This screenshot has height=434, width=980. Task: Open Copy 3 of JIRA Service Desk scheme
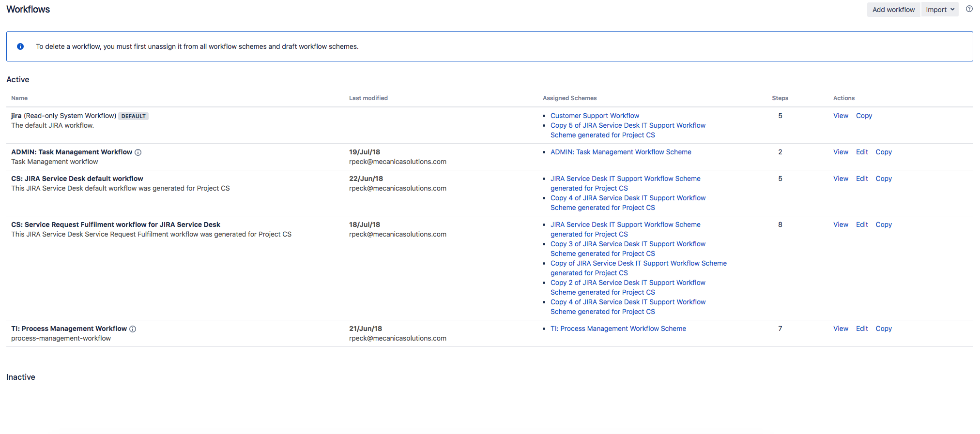coord(628,249)
